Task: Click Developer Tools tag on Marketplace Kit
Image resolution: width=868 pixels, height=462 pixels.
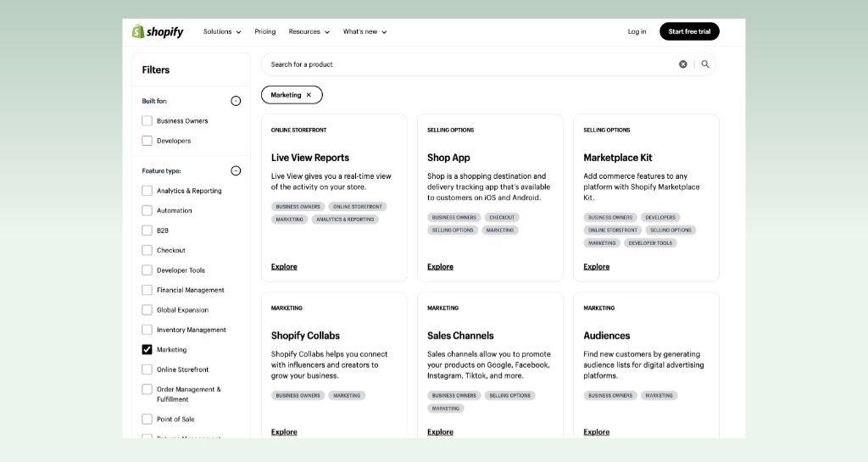Action: 650,243
